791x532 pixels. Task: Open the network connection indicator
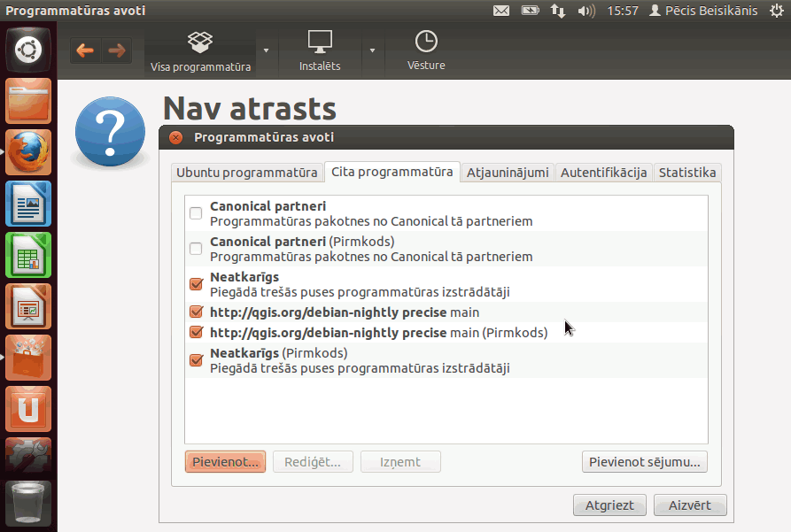coord(558,11)
